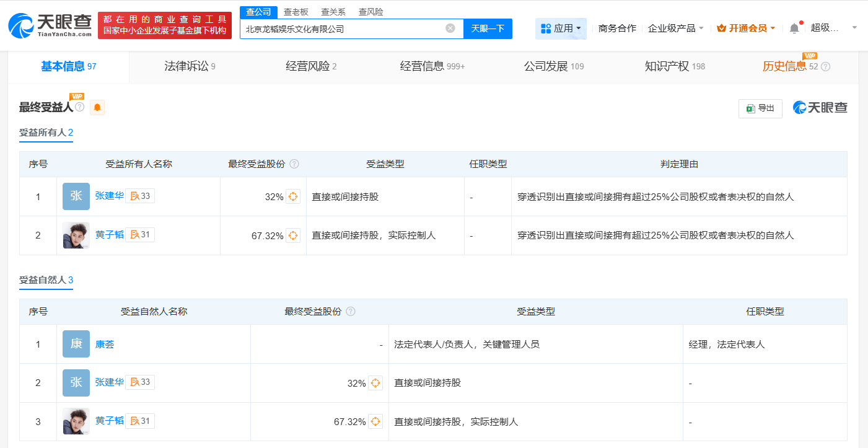The height and width of the screenshot is (448, 868).
Task: Expand the 应用 dropdown menu
Action: coord(561,29)
